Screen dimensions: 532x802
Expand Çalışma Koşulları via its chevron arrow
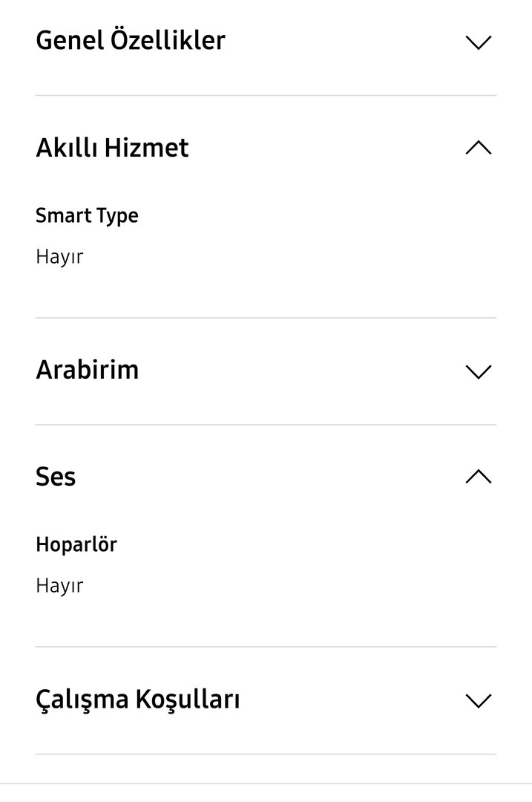coord(479,700)
